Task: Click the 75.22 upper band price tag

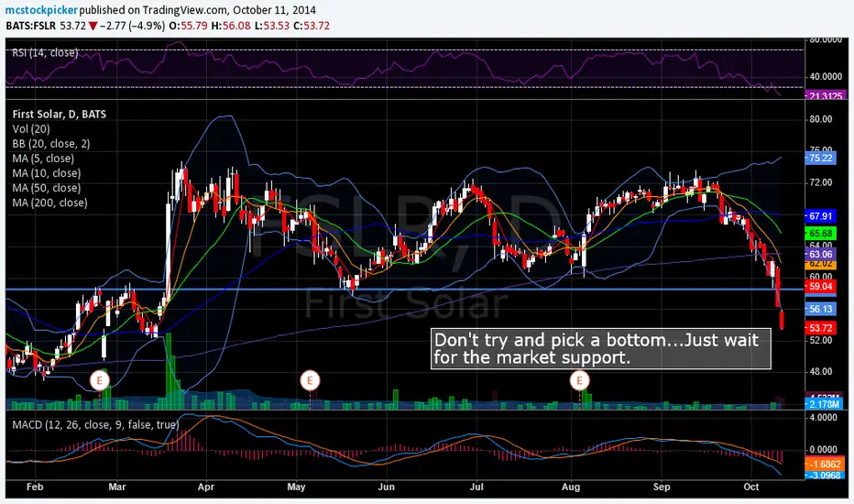Action: (x=820, y=158)
